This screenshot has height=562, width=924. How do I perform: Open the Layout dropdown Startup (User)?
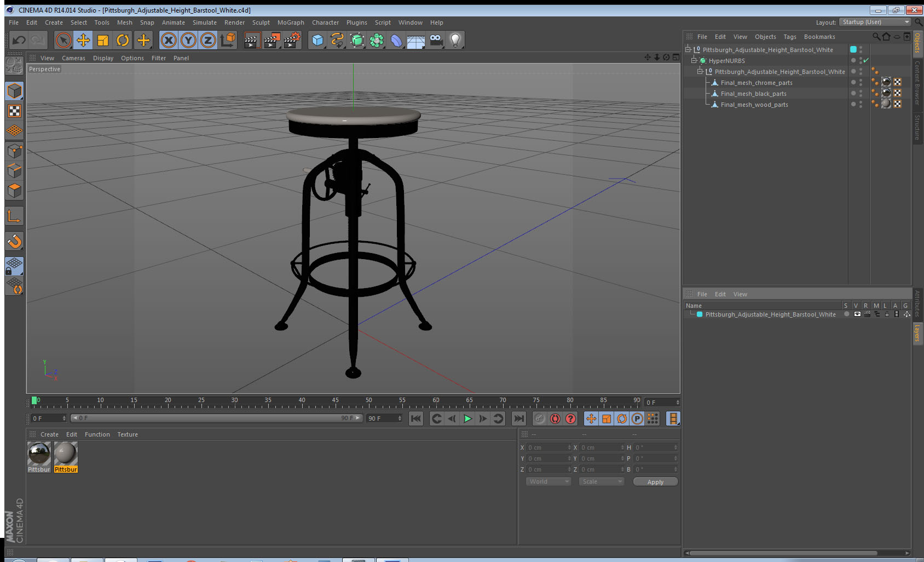(876, 22)
